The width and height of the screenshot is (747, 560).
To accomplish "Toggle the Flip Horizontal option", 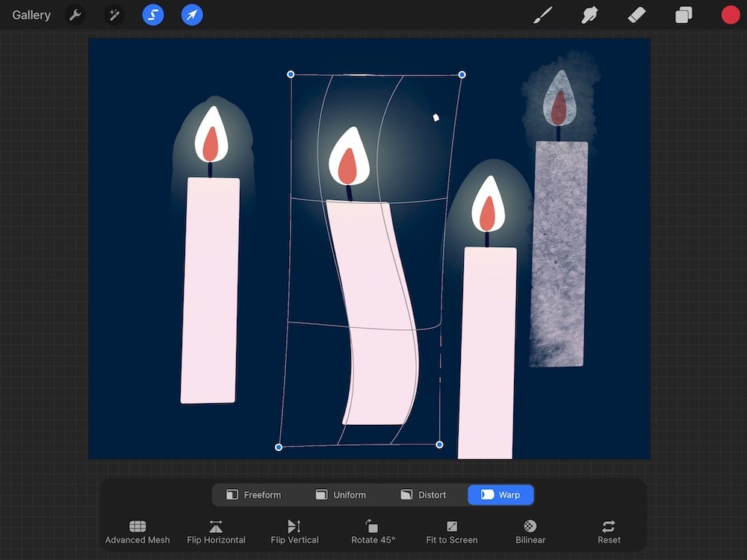I will pyautogui.click(x=216, y=532).
